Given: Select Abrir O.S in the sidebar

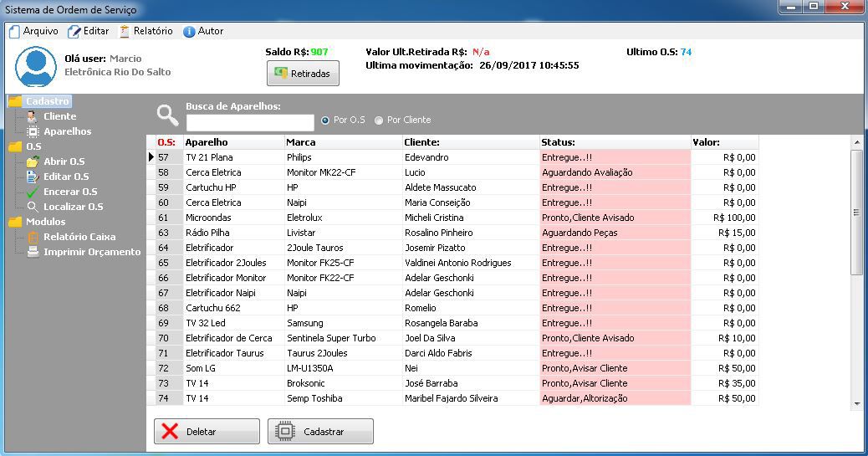Looking at the screenshot, I should pyautogui.click(x=64, y=161).
